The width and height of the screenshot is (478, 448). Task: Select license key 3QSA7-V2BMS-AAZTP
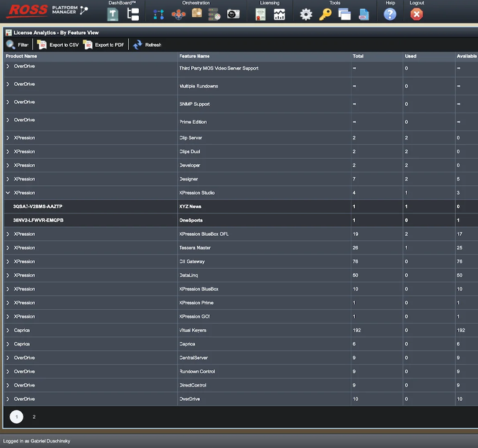click(x=38, y=207)
